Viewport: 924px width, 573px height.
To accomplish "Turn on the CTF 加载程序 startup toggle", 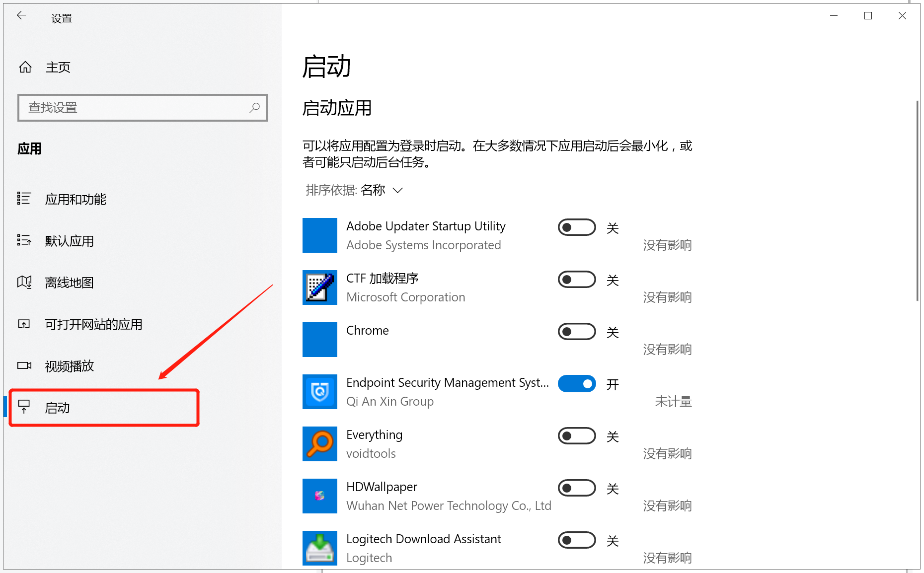I will pos(577,280).
